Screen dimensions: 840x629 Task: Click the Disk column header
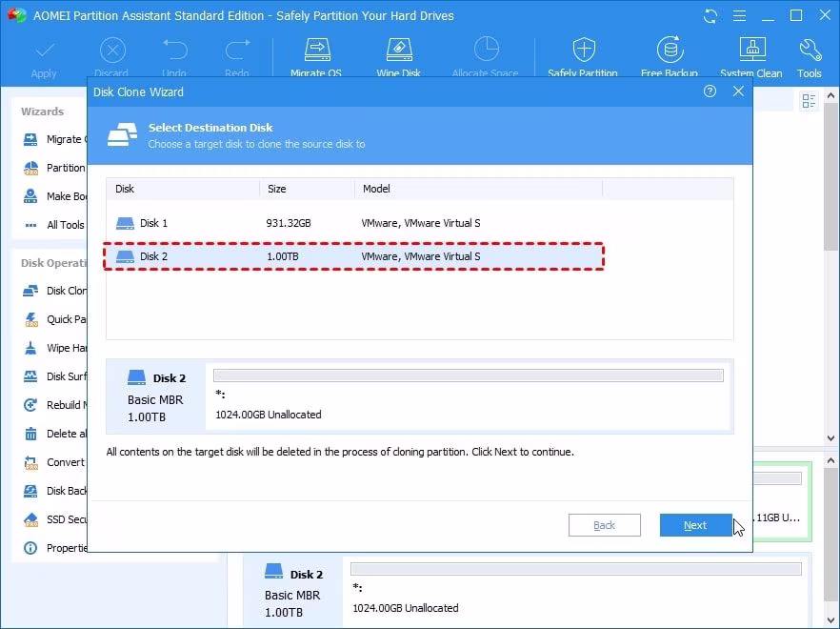pos(183,189)
